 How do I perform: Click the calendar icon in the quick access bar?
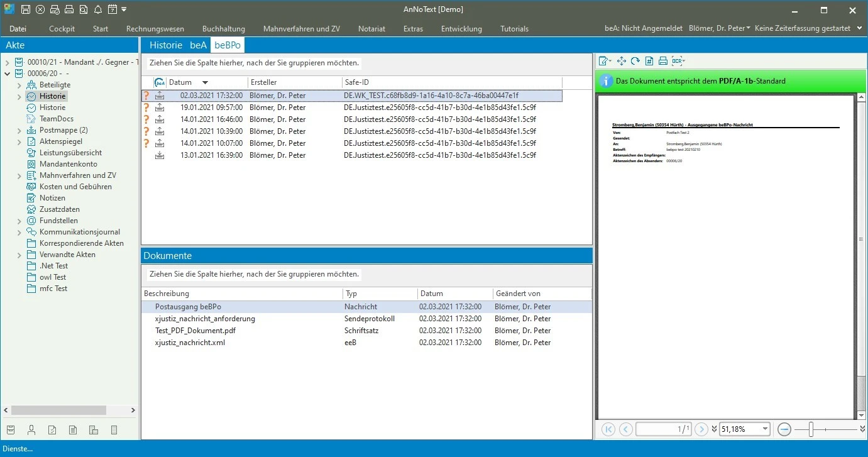pos(112,9)
